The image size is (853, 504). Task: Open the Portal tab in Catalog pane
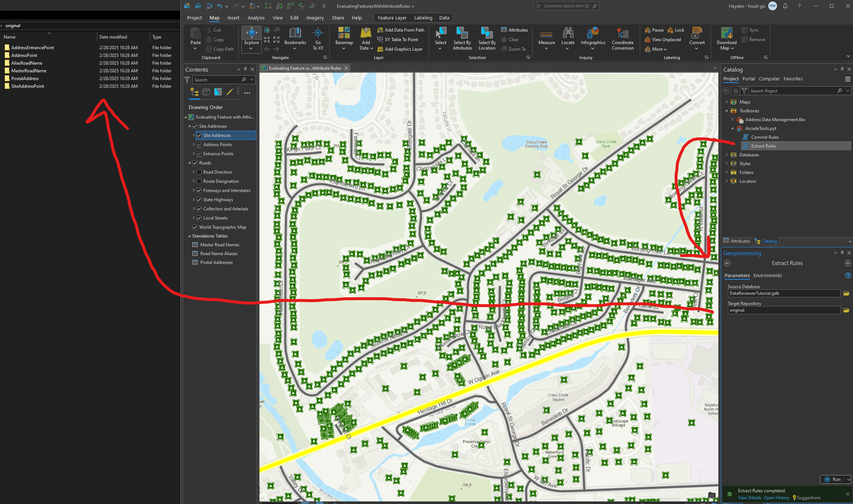click(749, 79)
